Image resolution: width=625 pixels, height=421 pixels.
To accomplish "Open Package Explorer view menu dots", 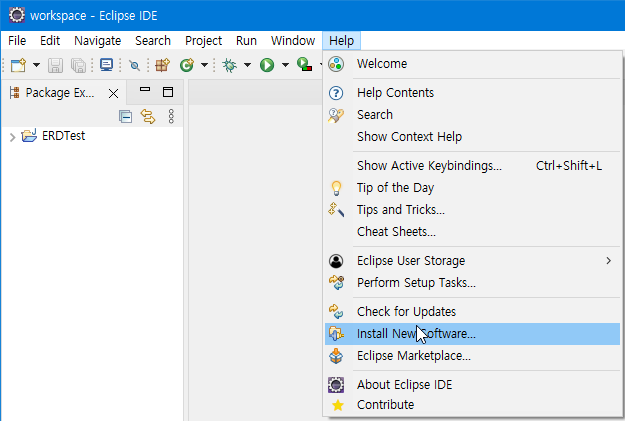I will (x=171, y=117).
